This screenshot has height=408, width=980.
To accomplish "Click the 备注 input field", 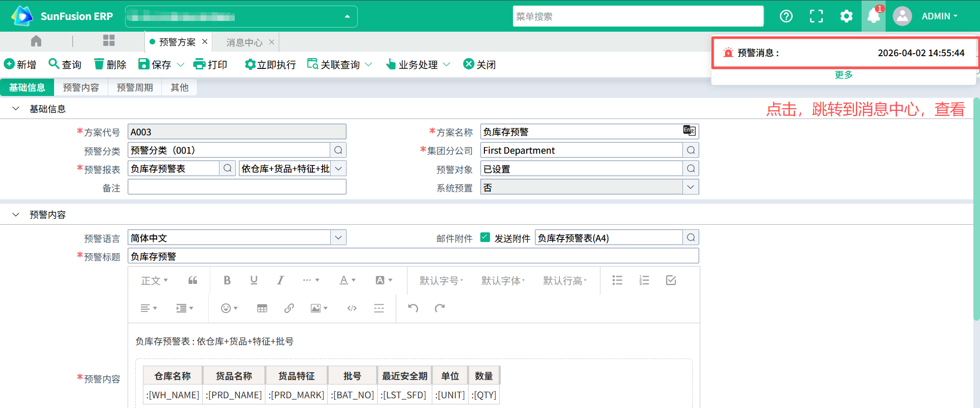I will [x=237, y=187].
